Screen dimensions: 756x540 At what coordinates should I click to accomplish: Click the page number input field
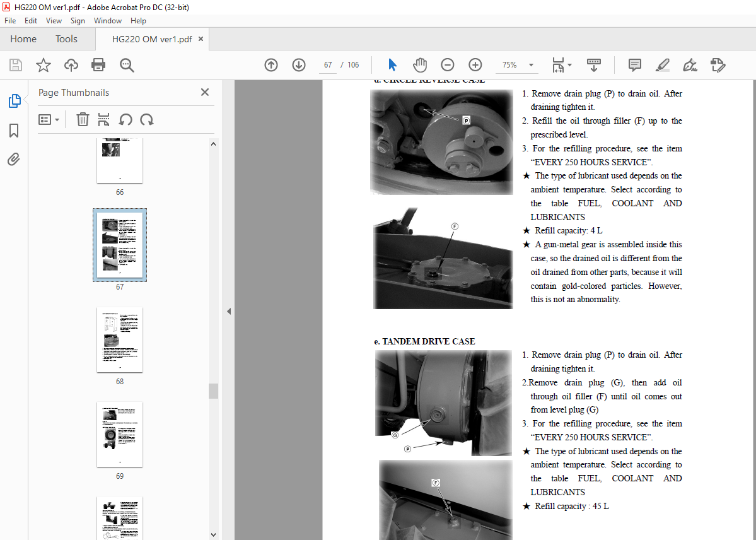click(328, 65)
